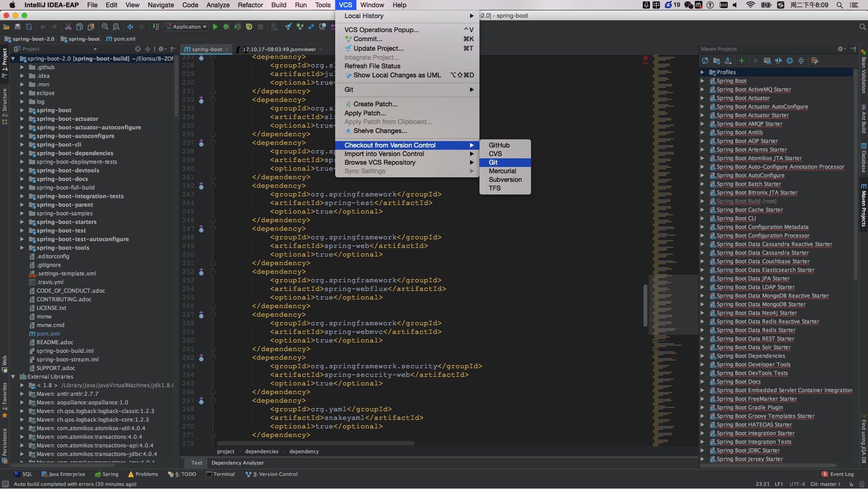The height and width of the screenshot is (489, 868).
Task: Toggle tool window bars via bottom-left corner icon
Action: coord(5,484)
